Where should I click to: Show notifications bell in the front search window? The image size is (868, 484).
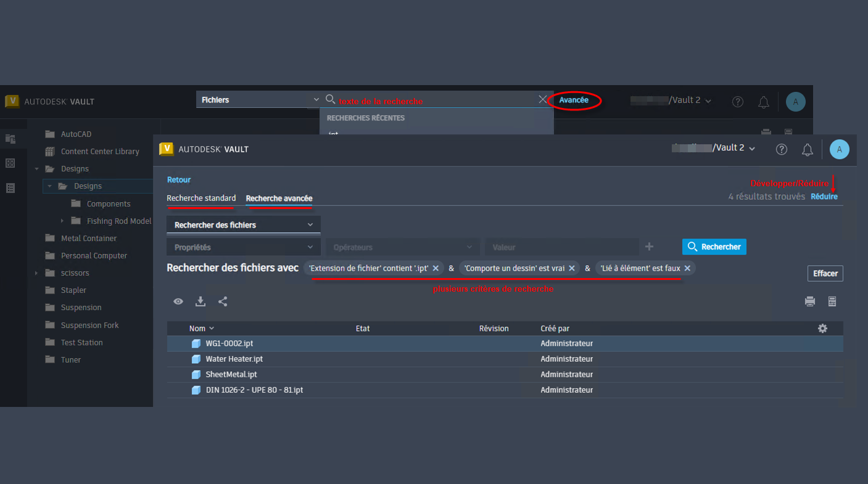[x=808, y=149]
